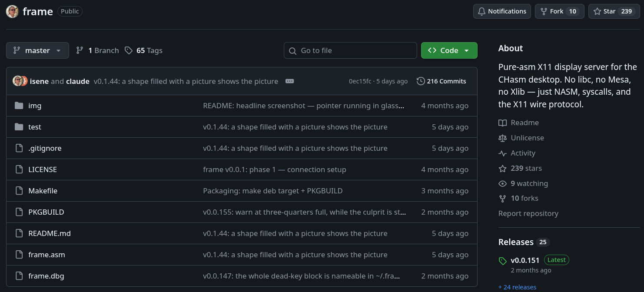Viewport: 644px width, 292px height.
Task: Open frame.dbg commit v0.0.147 message
Action: coord(302,276)
